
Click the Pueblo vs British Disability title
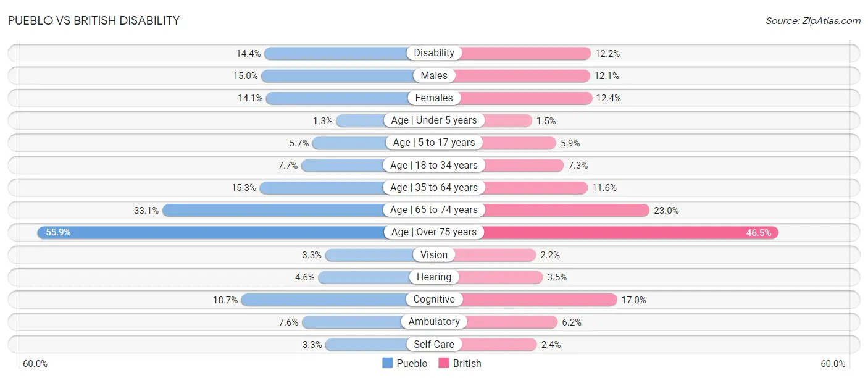click(94, 20)
